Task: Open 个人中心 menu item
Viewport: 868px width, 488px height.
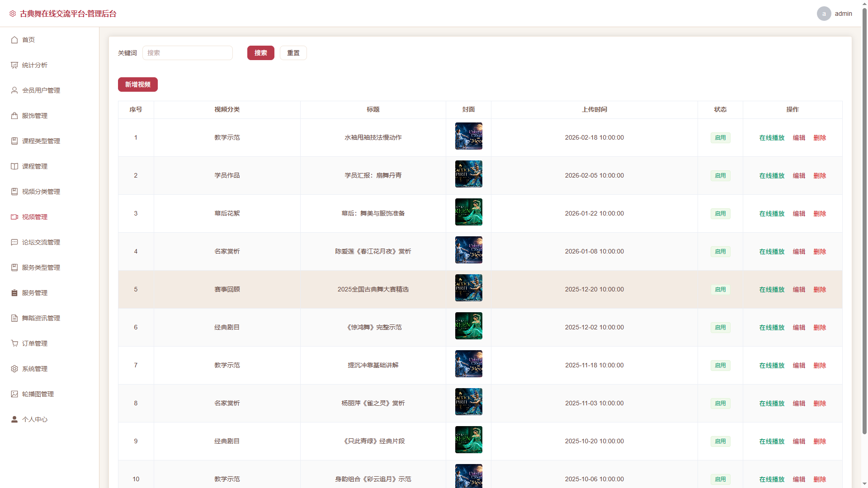Action: tap(50, 419)
